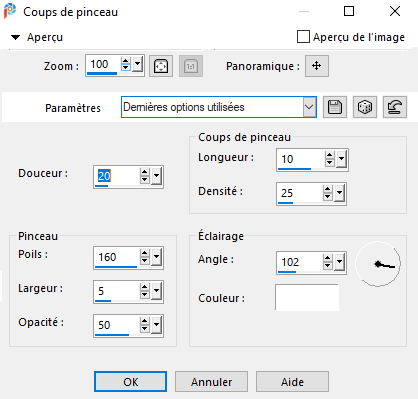Increase the Longueur value with the up arrow
The width and height of the screenshot is (418, 399).
pyautogui.click(x=330, y=155)
